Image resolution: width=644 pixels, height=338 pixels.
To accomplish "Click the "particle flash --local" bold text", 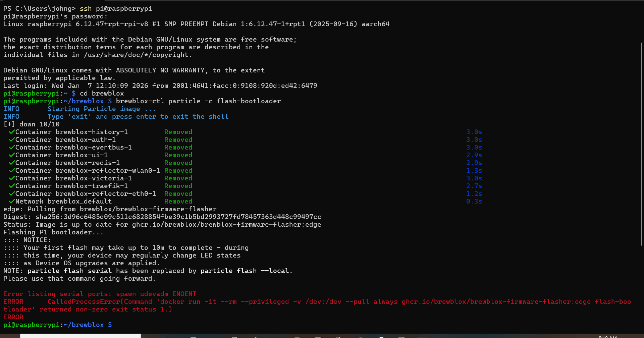I will click(245, 271).
